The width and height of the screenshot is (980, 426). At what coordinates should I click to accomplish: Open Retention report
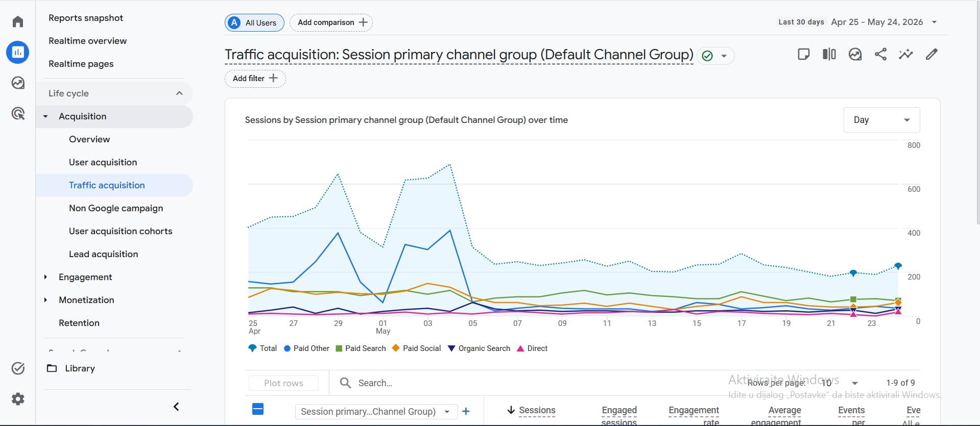click(x=79, y=323)
